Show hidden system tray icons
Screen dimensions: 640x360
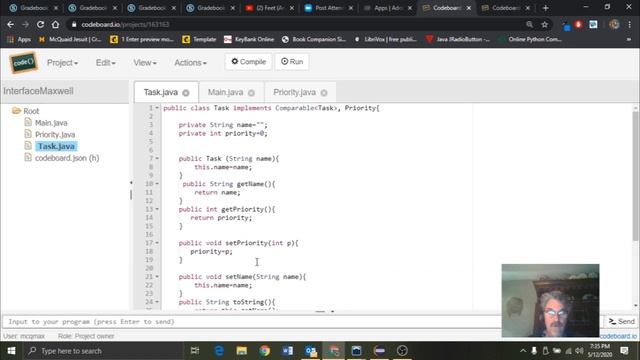pos(523,351)
